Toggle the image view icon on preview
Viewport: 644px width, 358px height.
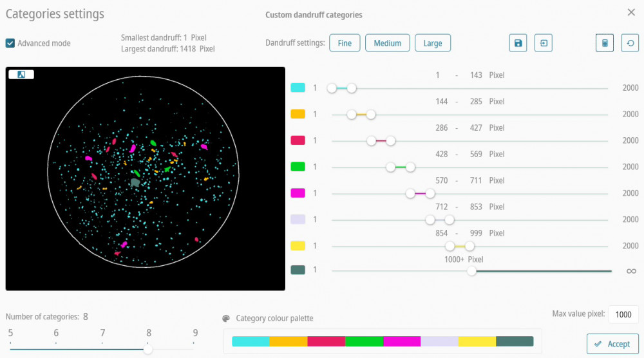21,74
